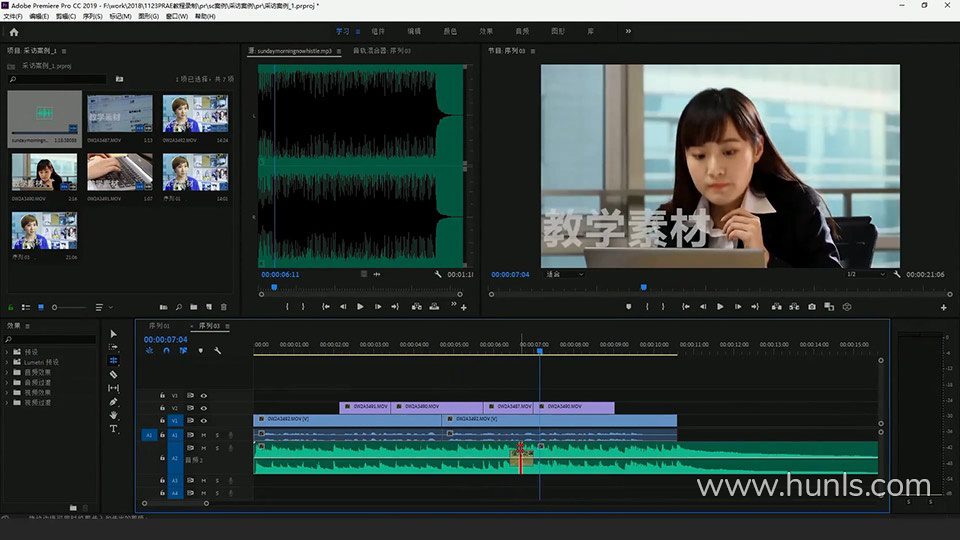The image size is (960, 540).
Task: Mute the A1 audio track
Action: click(203, 435)
